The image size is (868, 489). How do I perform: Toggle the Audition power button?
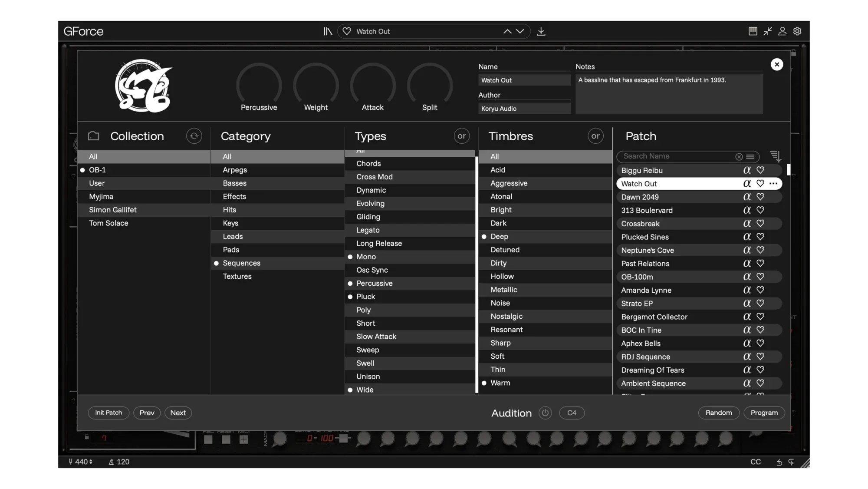click(545, 413)
